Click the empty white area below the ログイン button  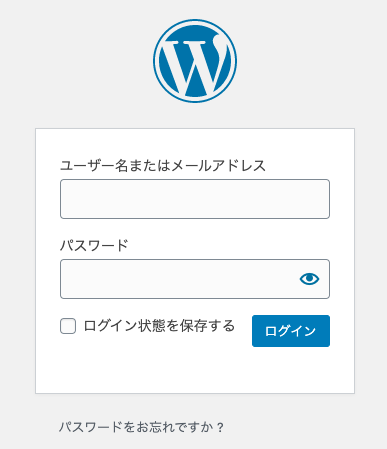pos(291,370)
